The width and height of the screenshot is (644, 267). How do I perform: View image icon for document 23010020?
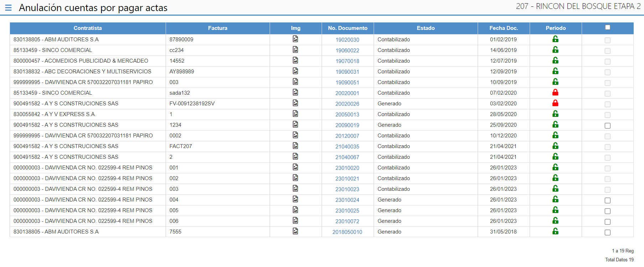295,167
